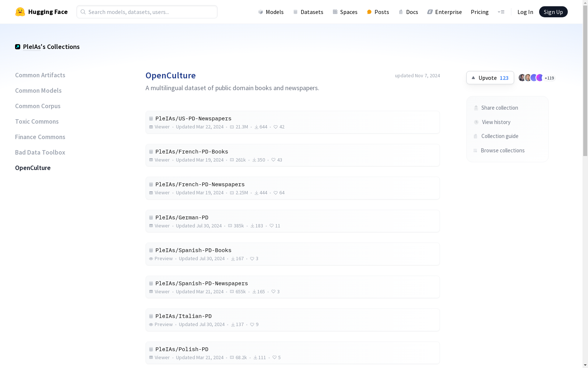Click the upvote triangle icon
Image resolution: width=588 pixels, height=368 pixels.
click(473, 78)
